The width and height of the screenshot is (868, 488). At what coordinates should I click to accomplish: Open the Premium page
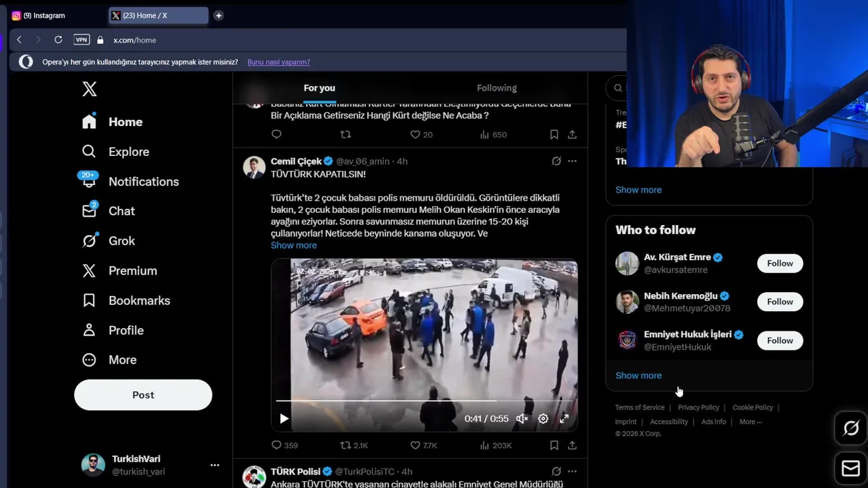119,270
